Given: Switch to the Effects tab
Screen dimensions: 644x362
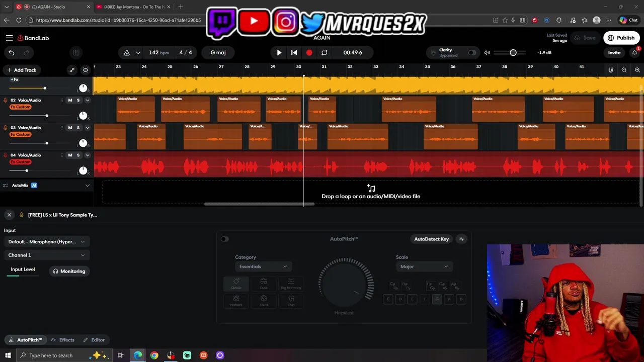Looking at the screenshot, I should pyautogui.click(x=62, y=340).
